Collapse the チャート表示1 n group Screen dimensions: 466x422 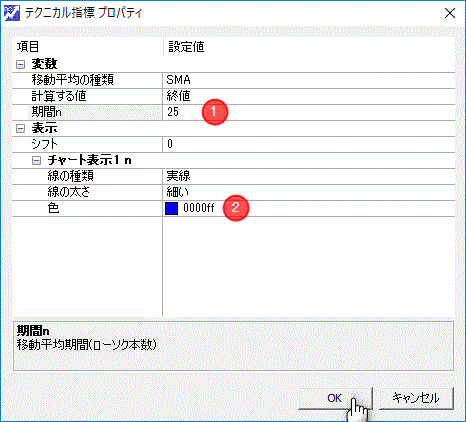point(37,161)
